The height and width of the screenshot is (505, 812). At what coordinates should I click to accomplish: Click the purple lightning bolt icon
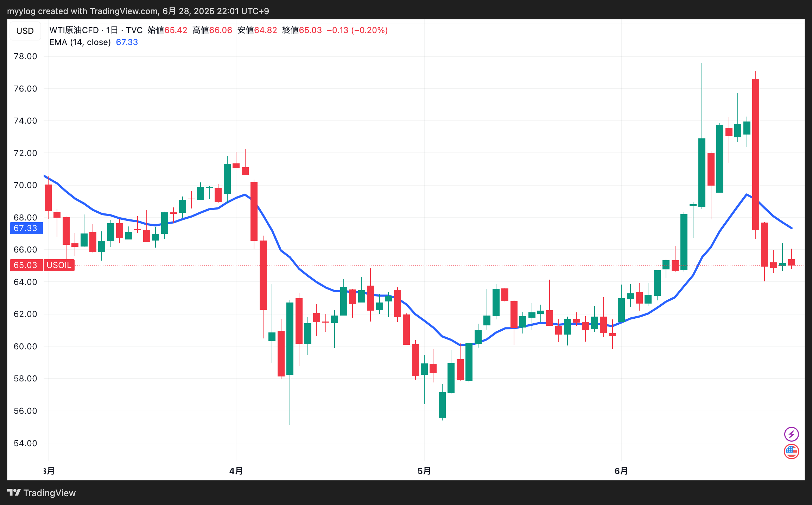791,434
